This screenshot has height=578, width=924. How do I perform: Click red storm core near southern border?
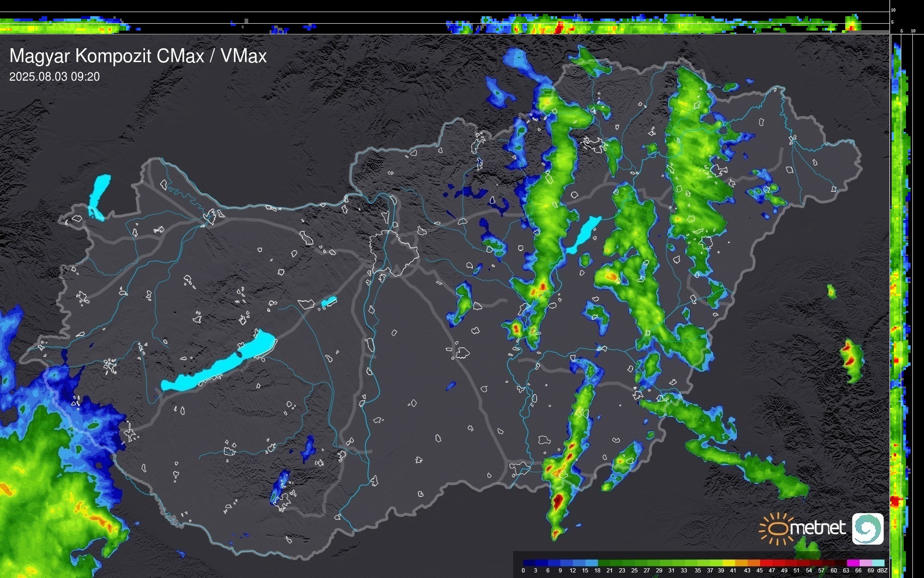coord(558,501)
